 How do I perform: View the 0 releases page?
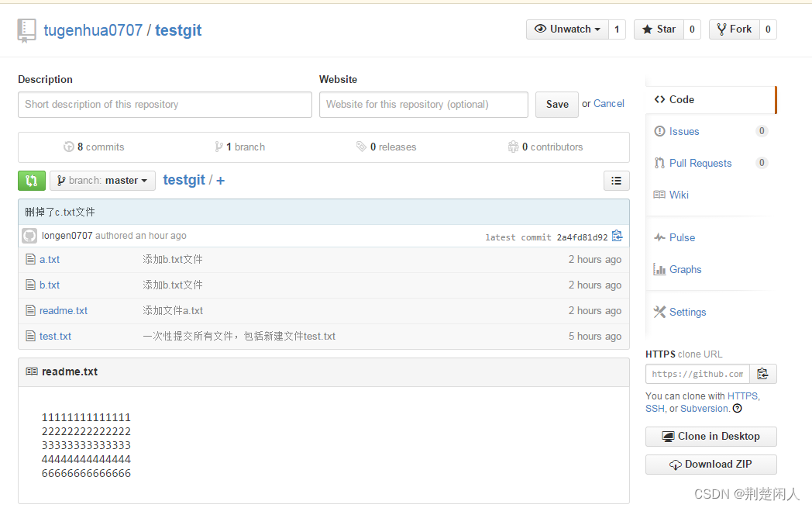point(387,147)
